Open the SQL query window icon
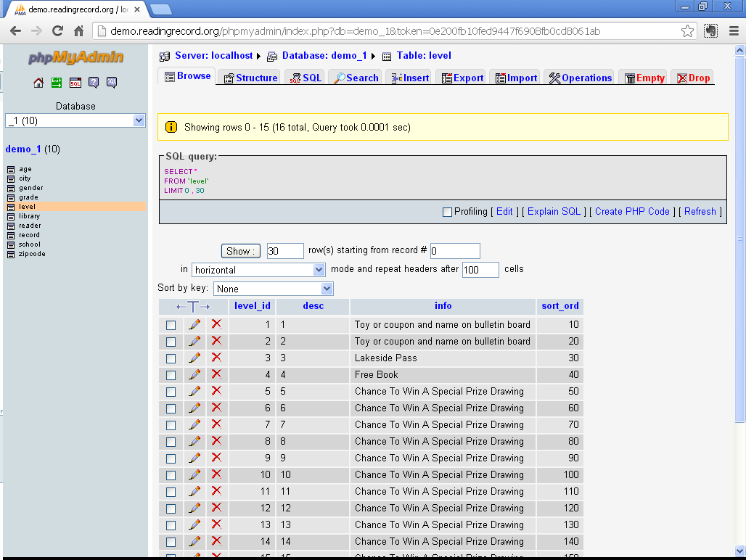This screenshot has height=560, width=746. 75,83
